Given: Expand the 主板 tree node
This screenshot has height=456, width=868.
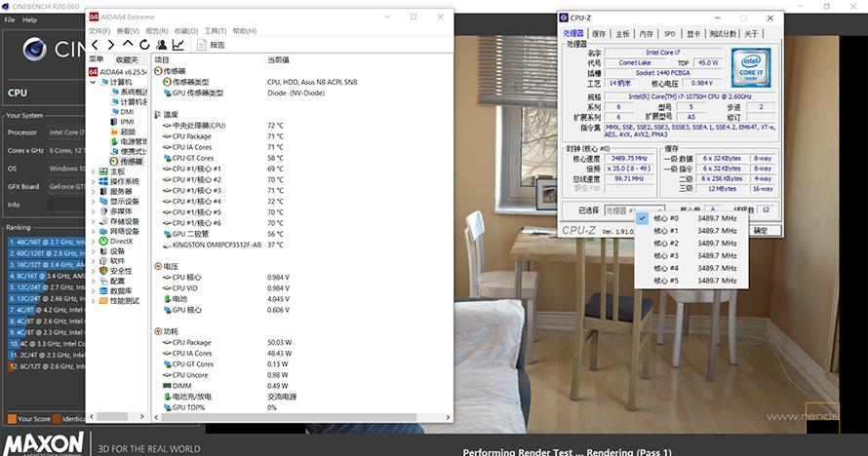Looking at the screenshot, I should coord(93,171).
